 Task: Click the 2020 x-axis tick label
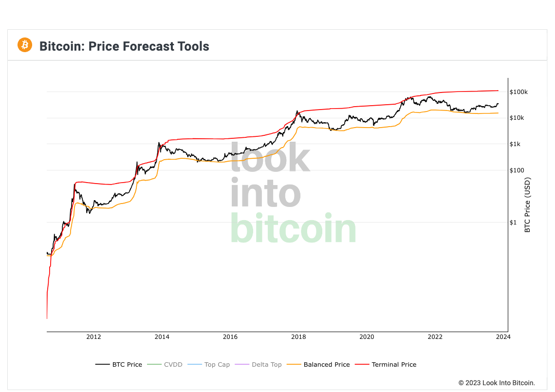(x=367, y=336)
